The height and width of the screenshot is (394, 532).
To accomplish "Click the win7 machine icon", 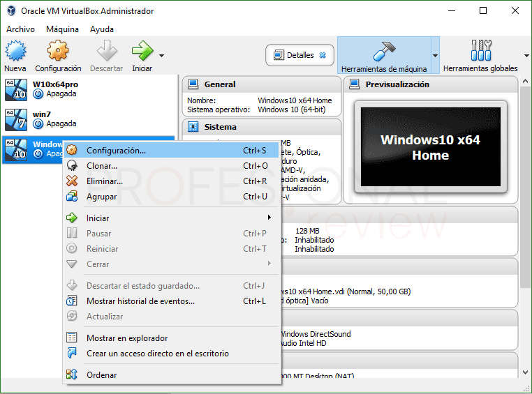I will coord(16,119).
